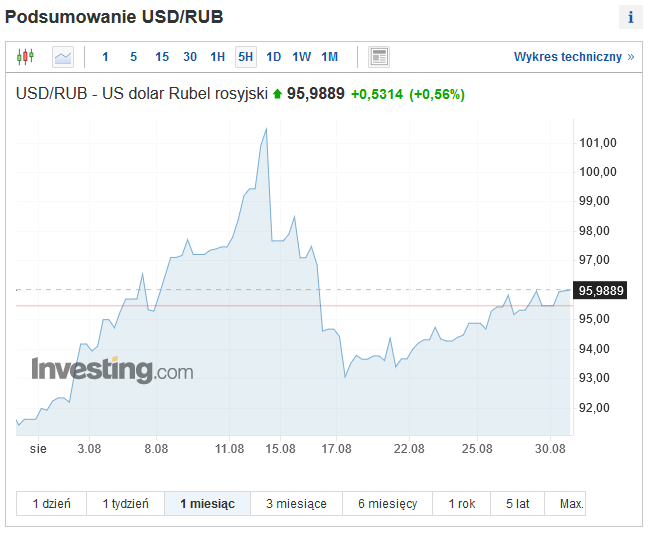Show the 1 dzień range
Screen dimensions: 655x537
click(x=51, y=504)
